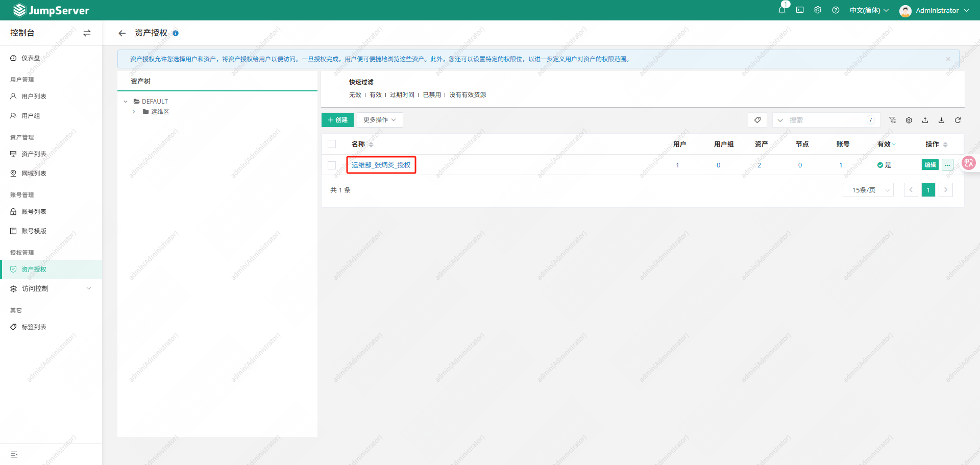The image size is (980, 465).
Task: Open the notifications bell
Action: click(782, 10)
